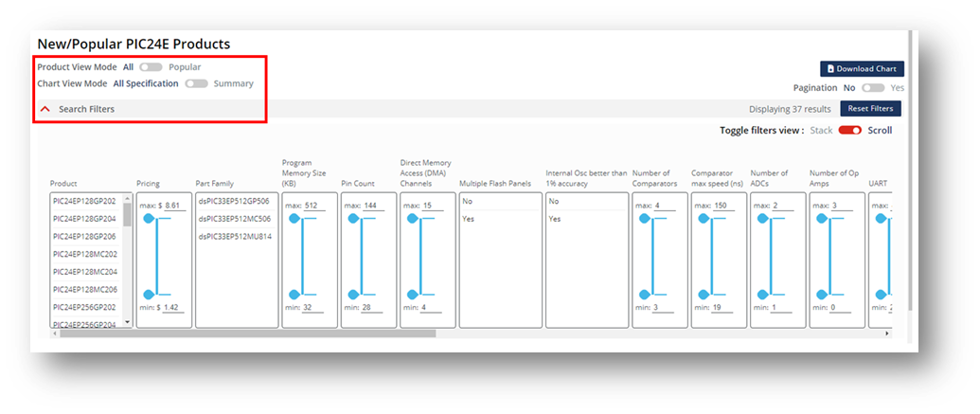Click the Pricing min value field
The height and width of the screenshot is (414, 980).
click(x=171, y=308)
